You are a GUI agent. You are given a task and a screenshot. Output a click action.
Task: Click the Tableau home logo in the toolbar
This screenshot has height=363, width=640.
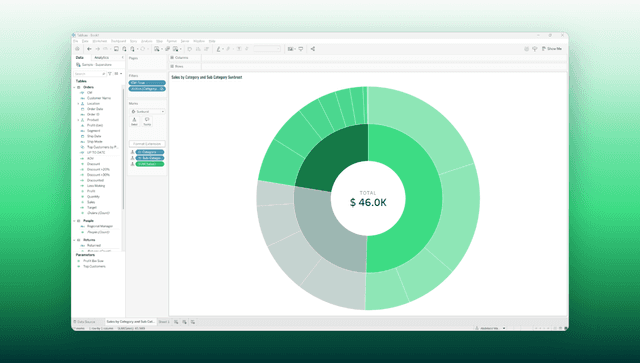pyautogui.click(x=78, y=49)
